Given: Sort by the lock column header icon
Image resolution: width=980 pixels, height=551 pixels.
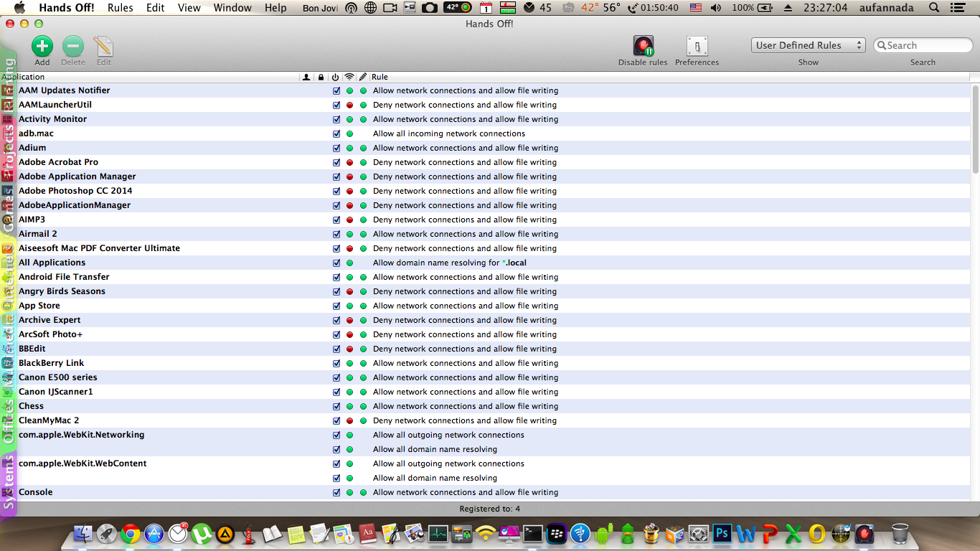Looking at the screenshot, I should pos(321,77).
